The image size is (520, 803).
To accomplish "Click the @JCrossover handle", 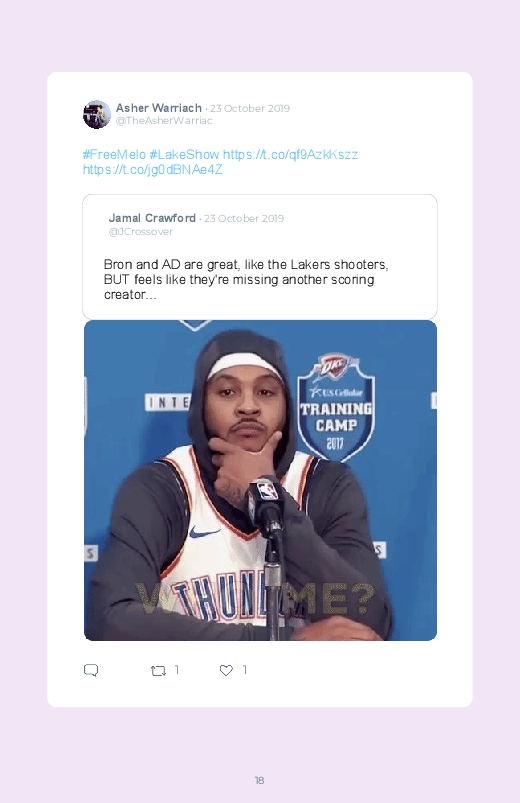I will click(141, 231).
